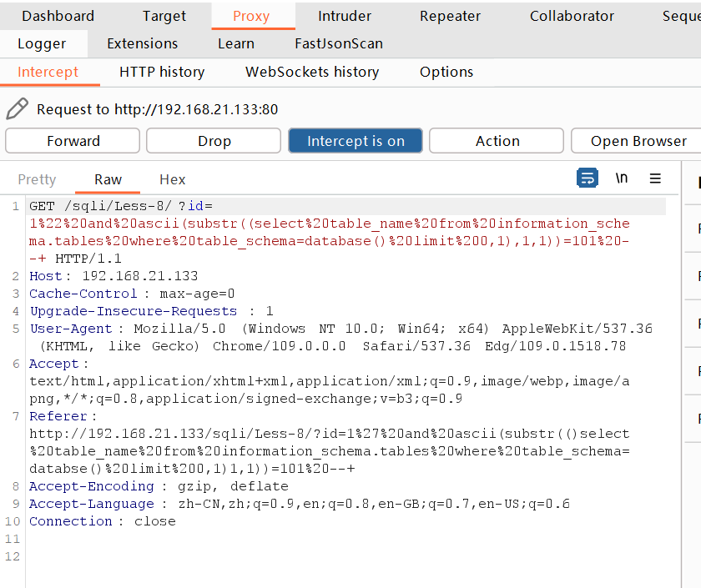Click the Request to http://192.168.21.133:80 label
The height and width of the screenshot is (588, 701).
point(158,109)
